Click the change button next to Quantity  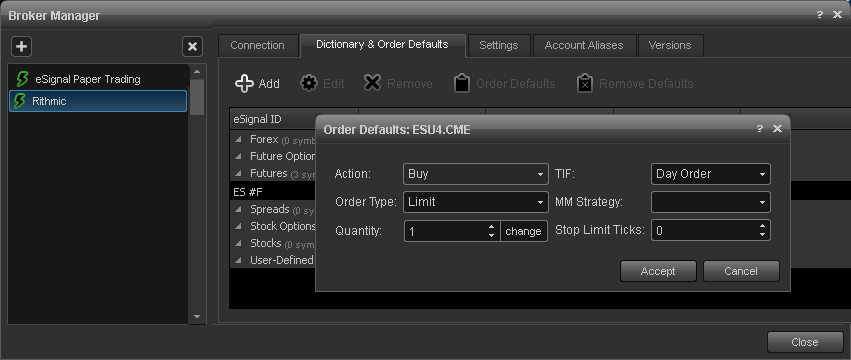click(523, 231)
